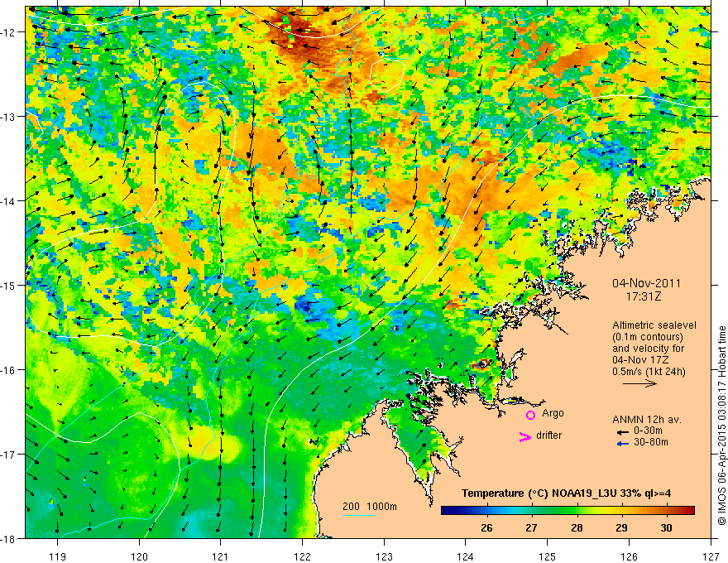Click longitude axis label 123
This screenshot has width=728, height=563.
coord(384,556)
